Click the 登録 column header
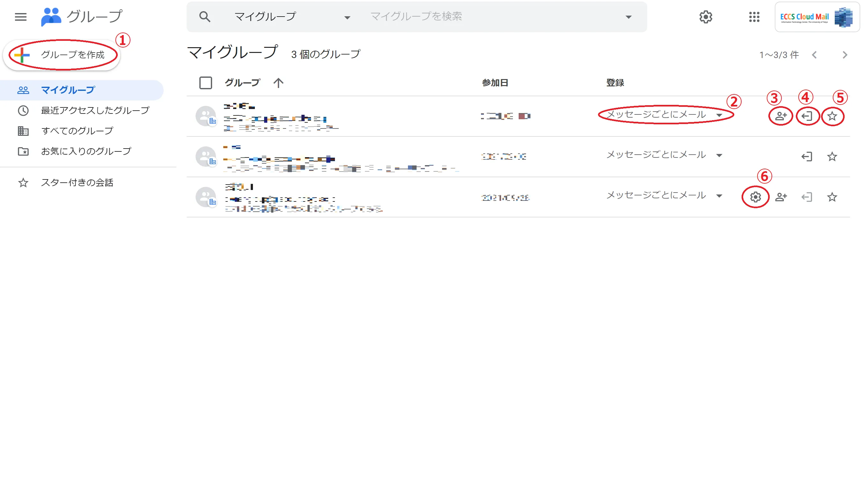The height and width of the screenshot is (504, 866). point(615,83)
